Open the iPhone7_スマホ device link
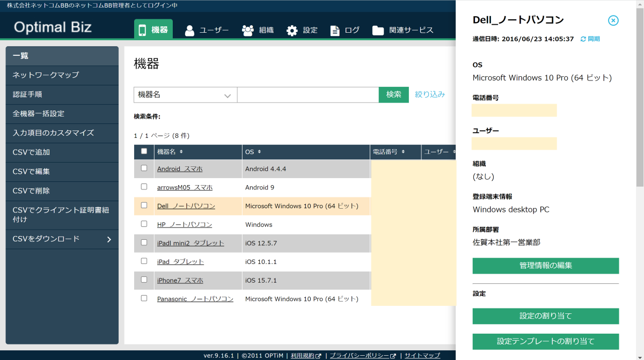 [x=180, y=281]
